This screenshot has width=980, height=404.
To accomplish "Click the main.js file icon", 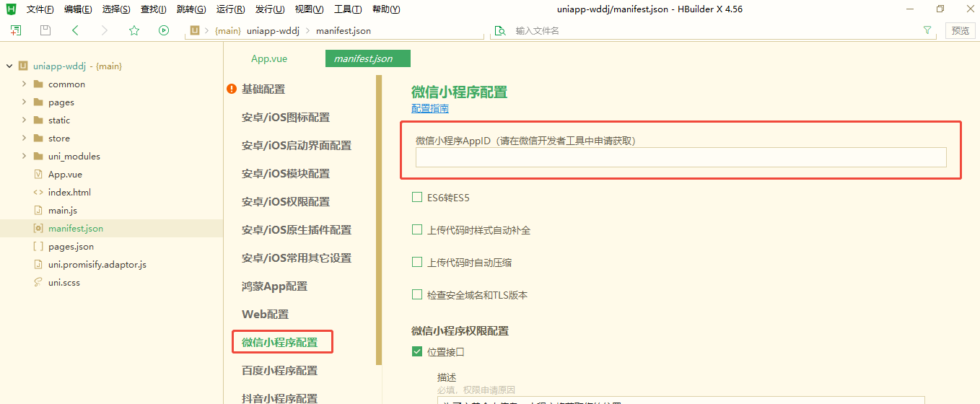I will (x=38, y=210).
